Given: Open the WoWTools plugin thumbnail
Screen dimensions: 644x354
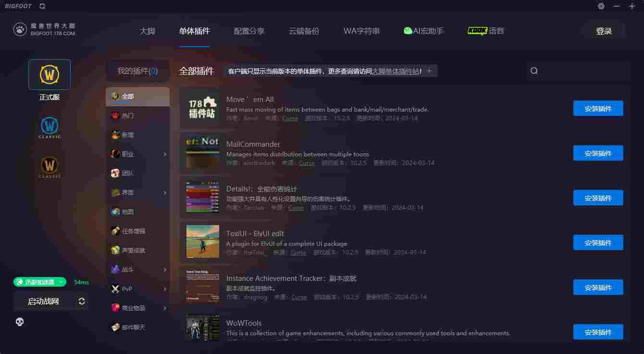Looking at the screenshot, I should [202, 328].
